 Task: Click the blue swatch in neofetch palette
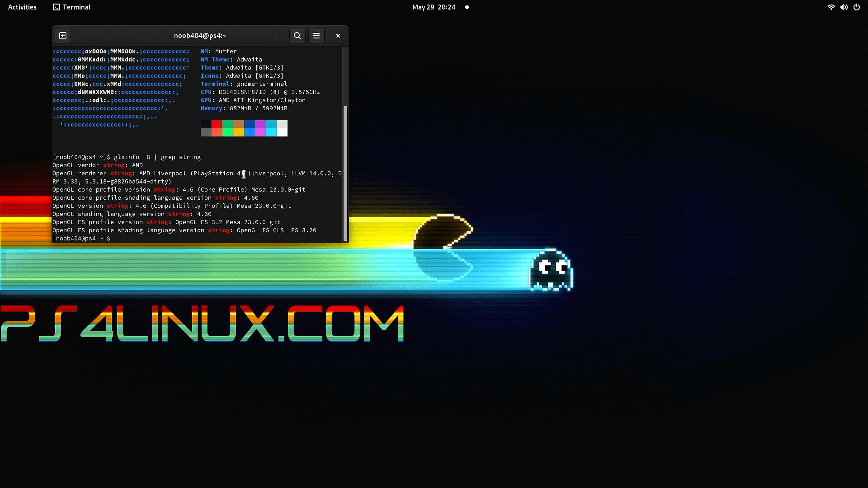(x=249, y=124)
